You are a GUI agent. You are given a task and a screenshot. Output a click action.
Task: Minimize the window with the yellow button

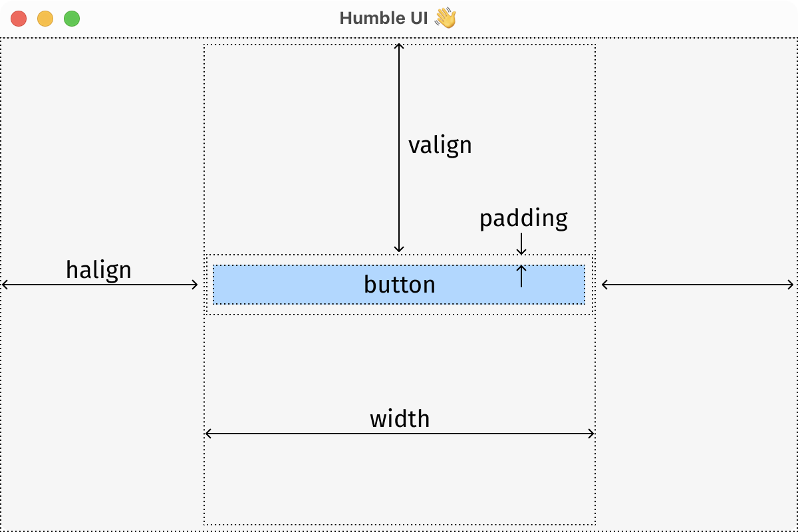click(x=45, y=19)
